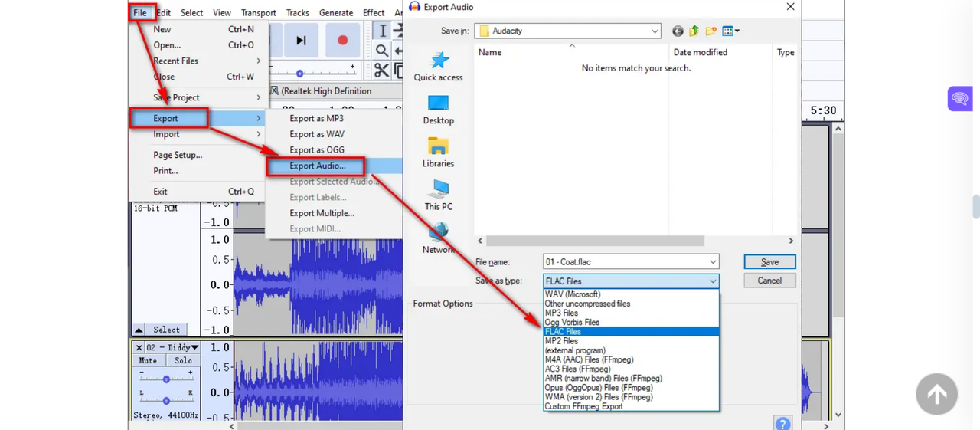The image size is (980, 430).
Task: Open the File menu
Action: (x=140, y=12)
